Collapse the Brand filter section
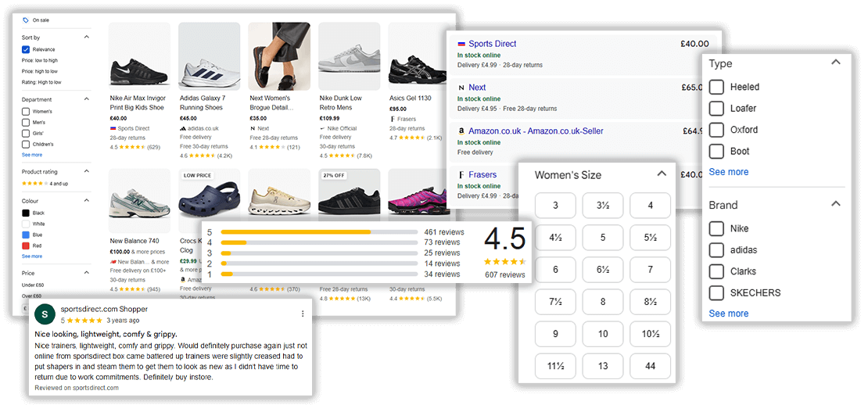Screen dimensions: 868x405 (836, 204)
